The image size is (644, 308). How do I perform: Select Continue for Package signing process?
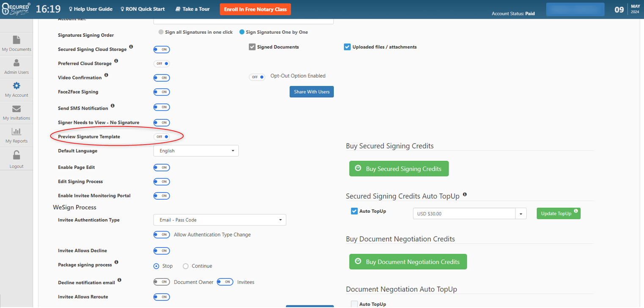[186, 266]
